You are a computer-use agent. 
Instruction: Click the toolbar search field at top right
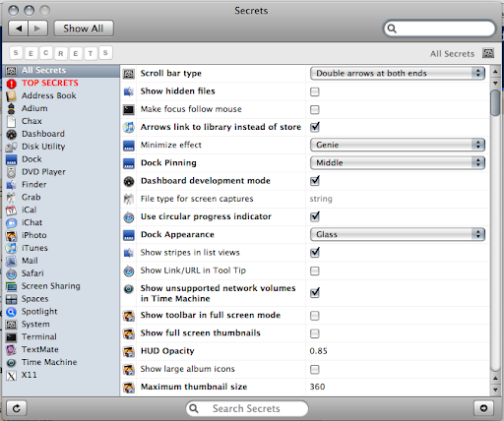439,29
